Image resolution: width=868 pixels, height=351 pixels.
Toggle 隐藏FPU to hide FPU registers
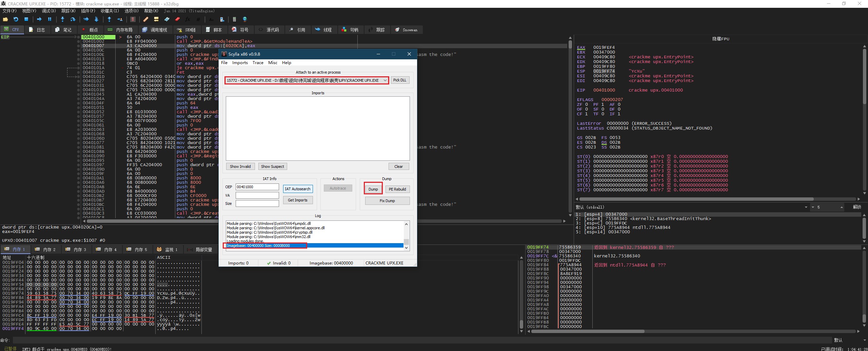721,39
